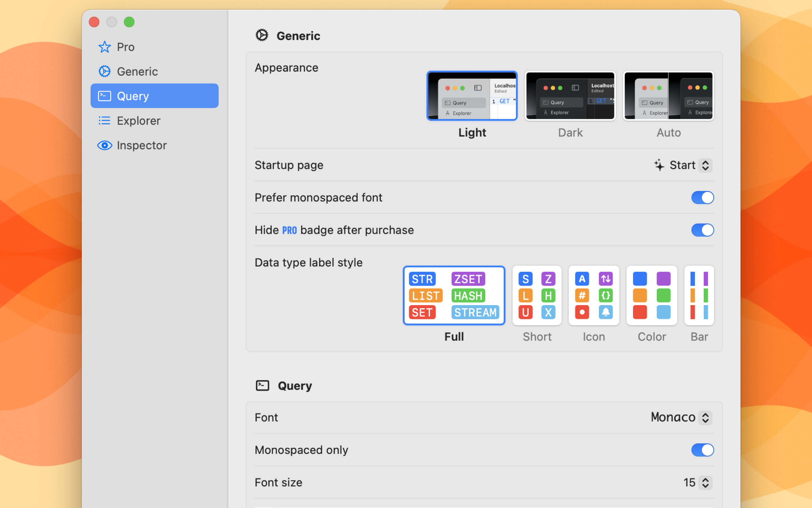Click the HASH badge in Full style

tap(468, 296)
